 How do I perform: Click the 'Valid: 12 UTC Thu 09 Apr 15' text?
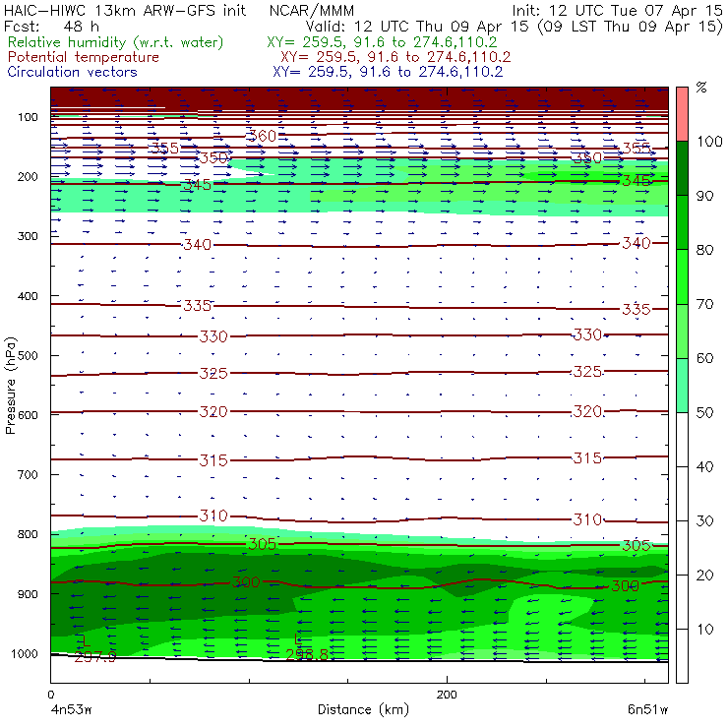point(417,26)
